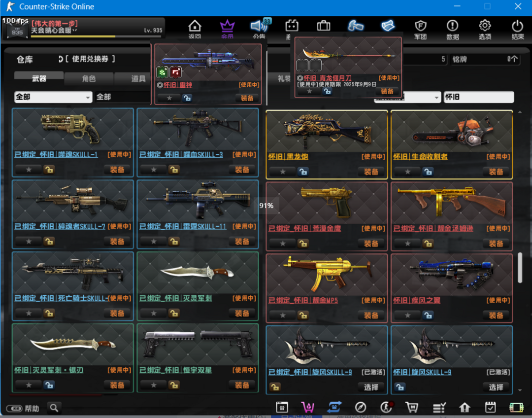The image size is (532, 418).
Task: Open the glowing blue hammer crafting icon
Action: [x=356, y=26]
